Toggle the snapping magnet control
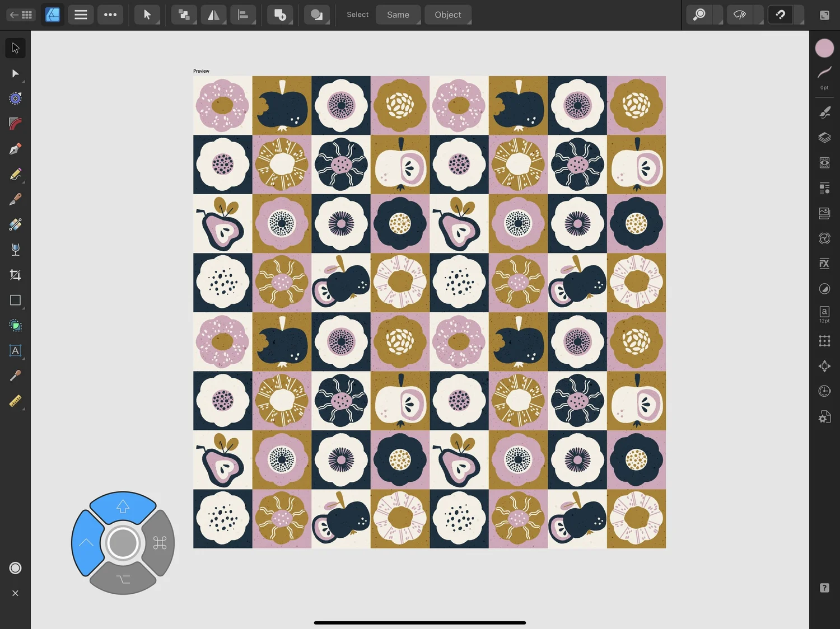Image resolution: width=840 pixels, height=629 pixels. pos(780,15)
